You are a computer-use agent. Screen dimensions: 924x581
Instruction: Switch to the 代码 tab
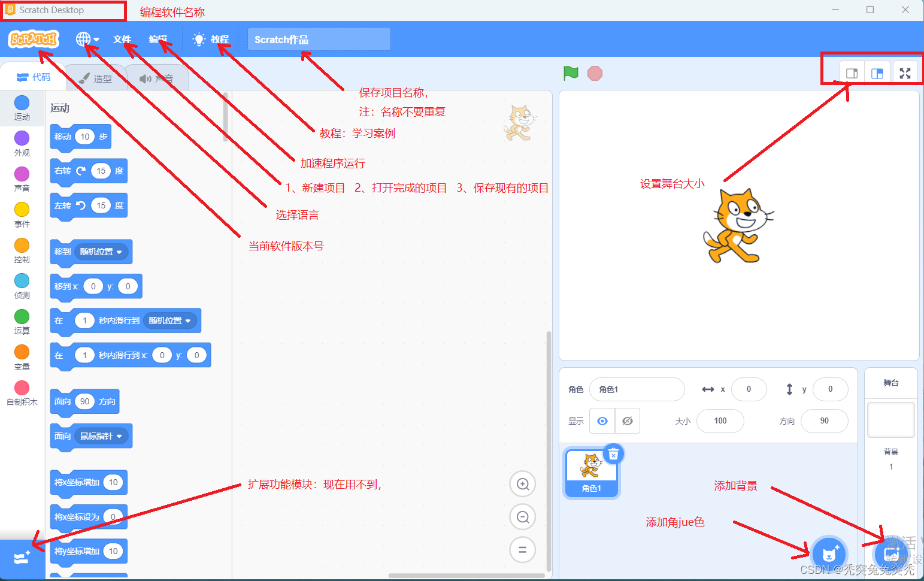(34, 77)
